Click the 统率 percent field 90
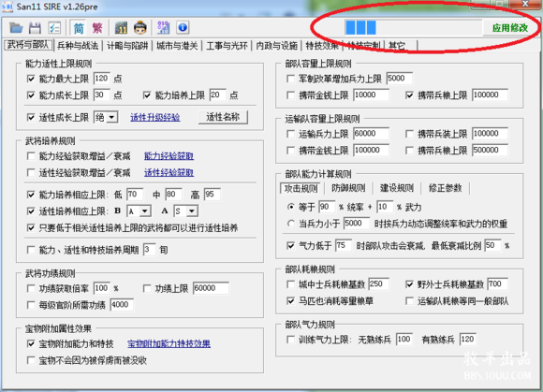Screen dimensions: 543x392 tap(327, 207)
